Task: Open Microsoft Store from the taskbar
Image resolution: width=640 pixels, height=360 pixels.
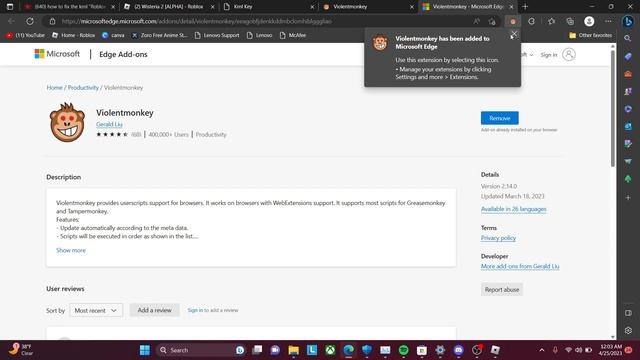Action: tap(422, 350)
